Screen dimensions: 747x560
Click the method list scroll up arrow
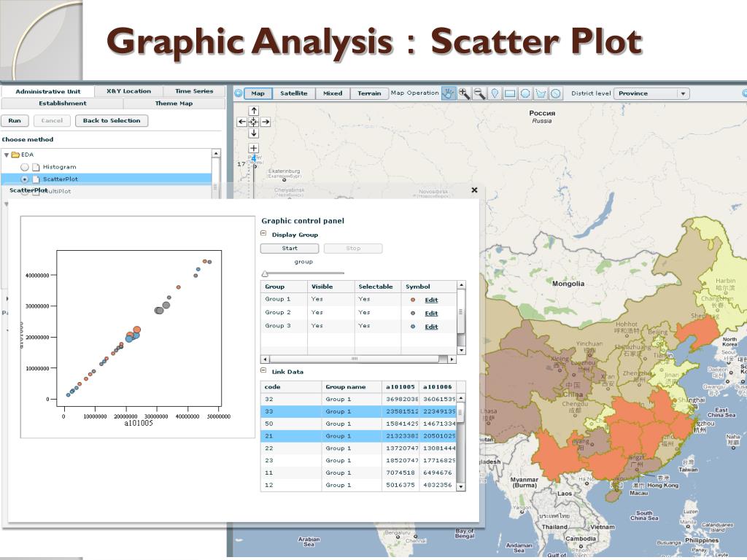point(216,153)
